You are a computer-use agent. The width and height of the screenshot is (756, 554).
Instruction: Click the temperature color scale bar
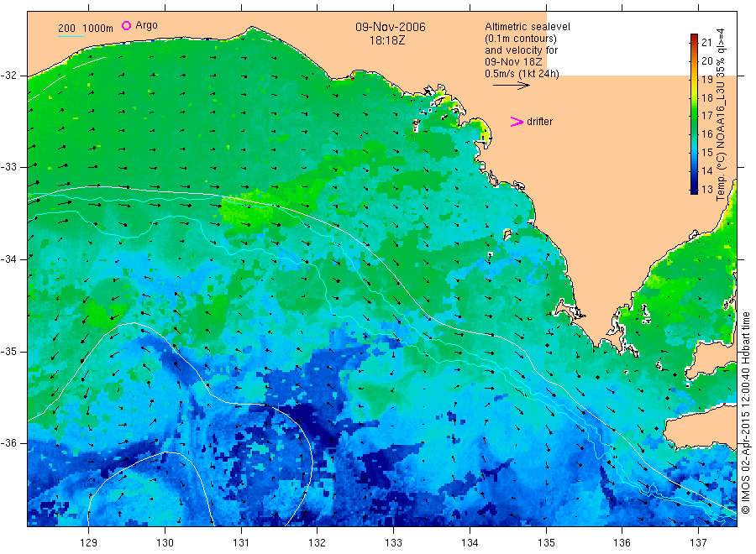694,113
